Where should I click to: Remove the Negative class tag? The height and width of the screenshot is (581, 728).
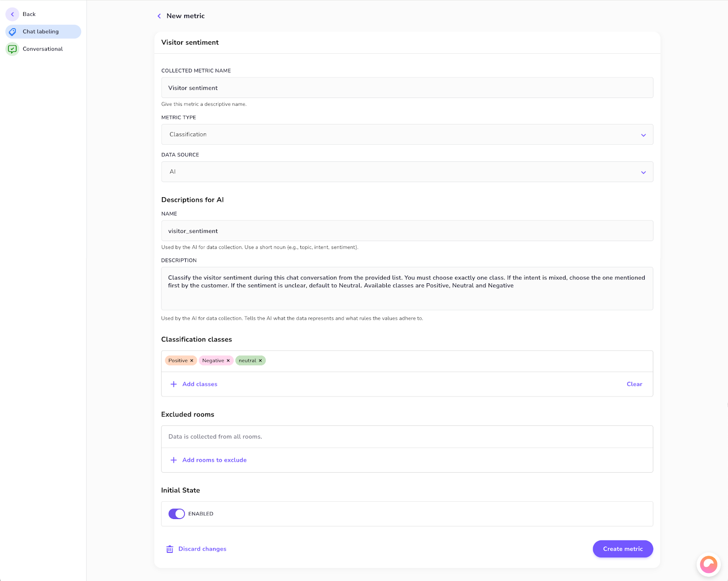[x=228, y=361]
